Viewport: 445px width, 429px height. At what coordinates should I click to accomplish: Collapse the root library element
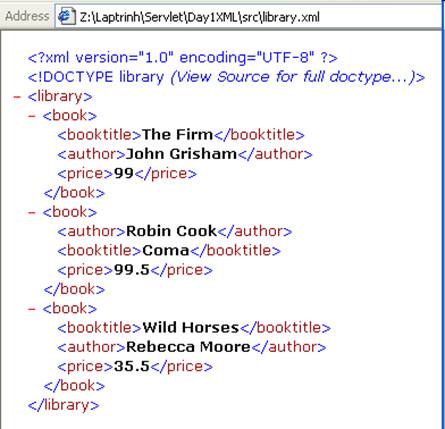[x=17, y=97]
